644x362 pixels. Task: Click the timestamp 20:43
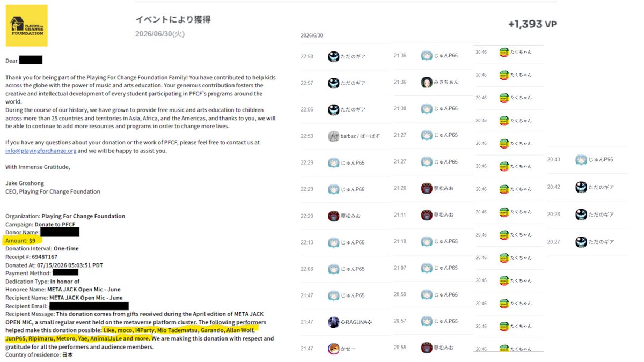coord(554,160)
